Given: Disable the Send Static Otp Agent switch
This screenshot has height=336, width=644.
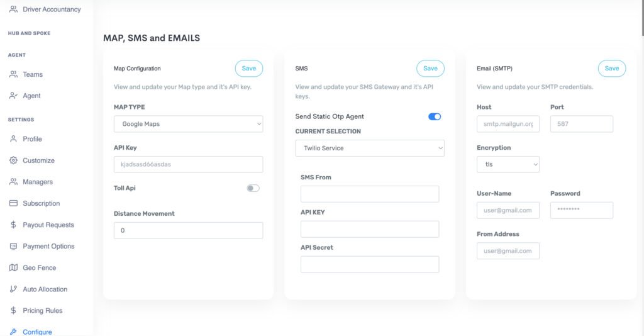Looking at the screenshot, I should [x=435, y=116].
